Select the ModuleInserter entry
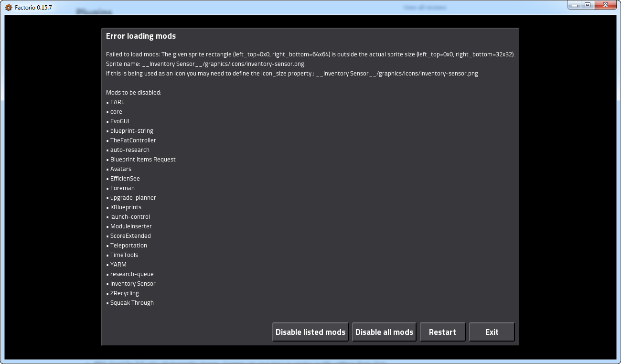Image resolution: width=621 pixels, height=364 pixels. tap(131, 226)
